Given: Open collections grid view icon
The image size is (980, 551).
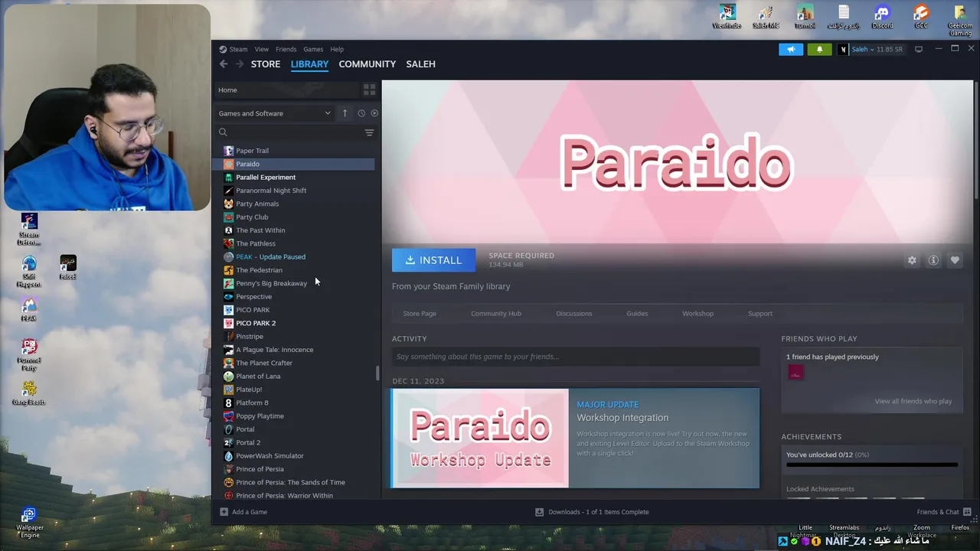Looking at the screenshot, I should [x=369, y=90].
